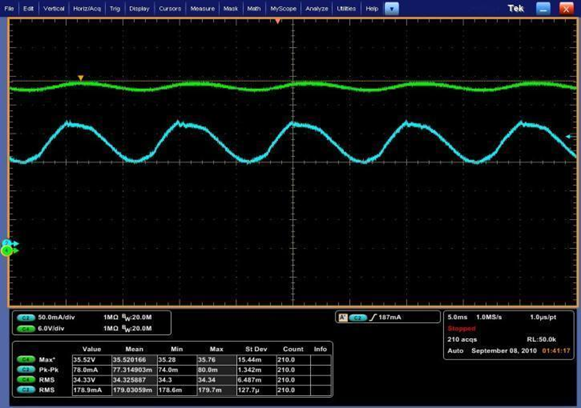581x408 pixels.
Task: Open the Horiz/Acq menu
Action: pyautogui.click(x=87, y=9)
